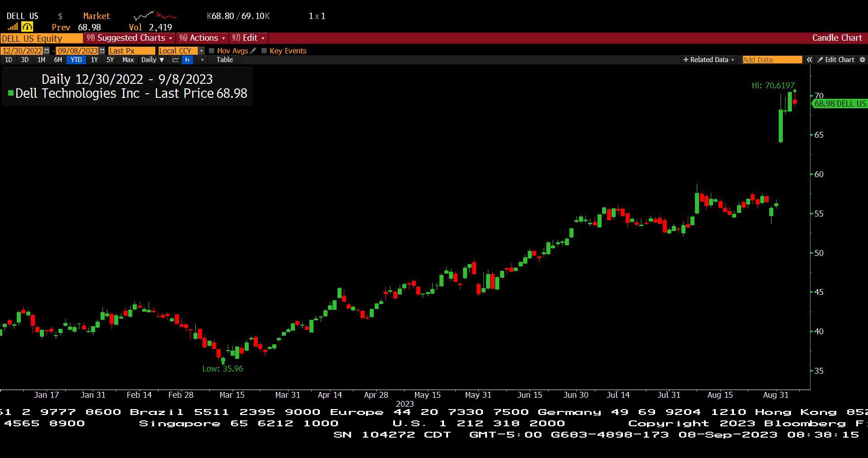Select the 1Y range tab
The height and width of the screenshot is (458, 868).
pos(94,60)
